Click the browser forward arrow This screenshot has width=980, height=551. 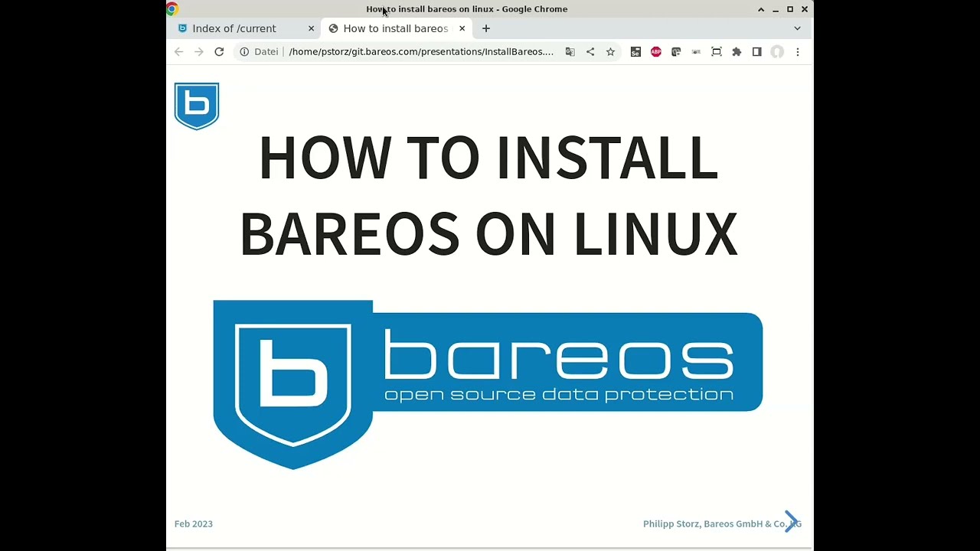199,52
